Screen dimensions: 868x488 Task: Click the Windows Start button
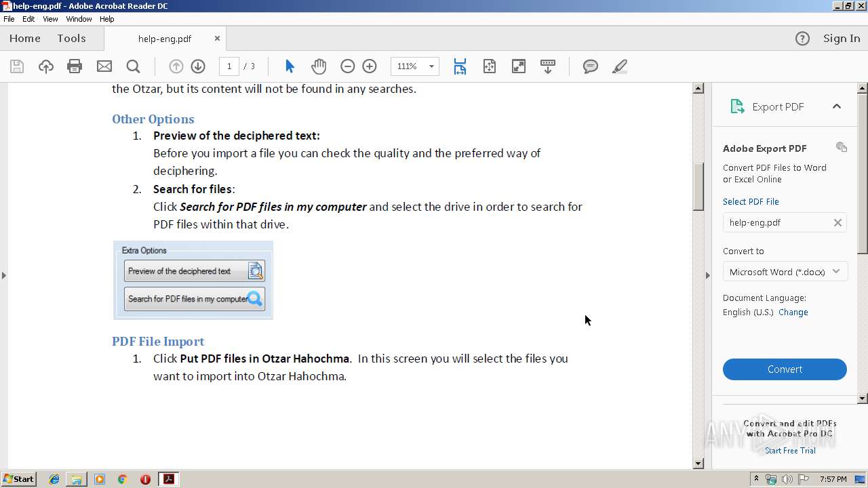click(18, 479)
